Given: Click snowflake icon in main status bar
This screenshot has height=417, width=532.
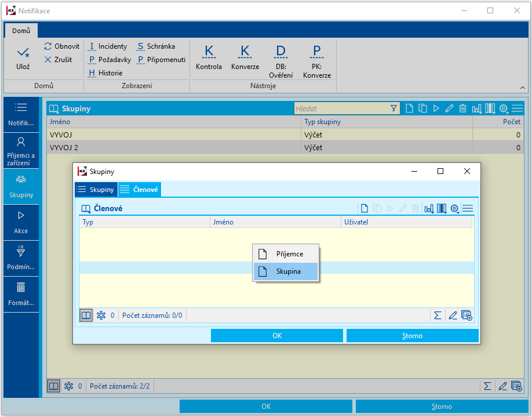Looking at the screenshot, I should click(68, 386).
